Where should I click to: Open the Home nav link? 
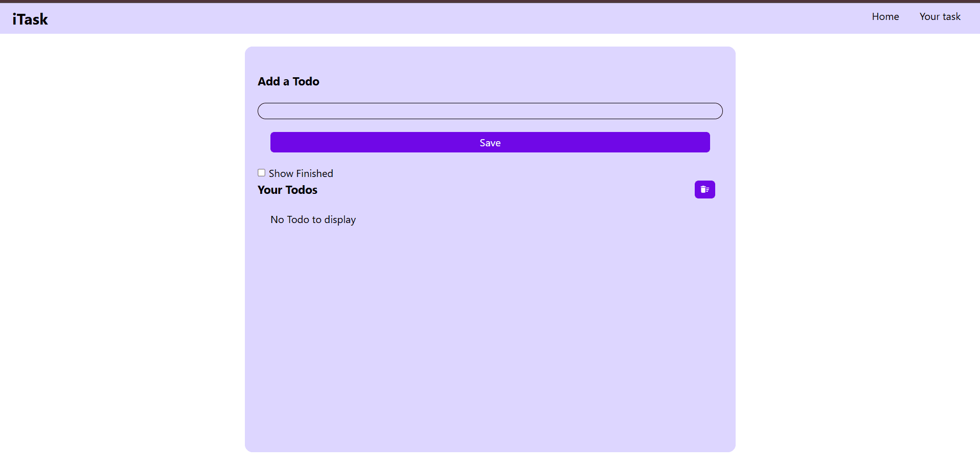click(885, 16)
